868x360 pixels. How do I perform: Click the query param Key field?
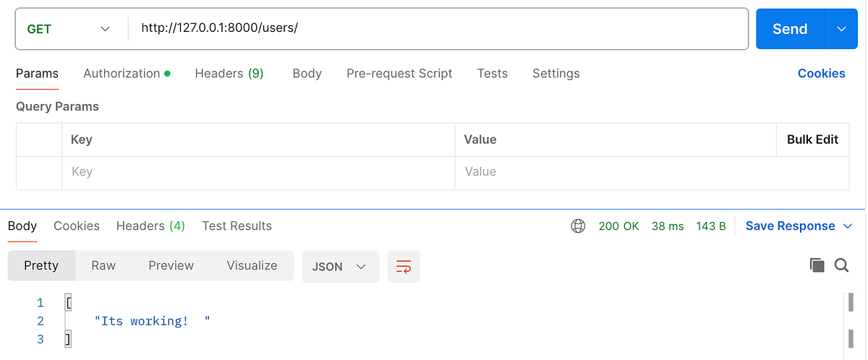tap(258, 172)
